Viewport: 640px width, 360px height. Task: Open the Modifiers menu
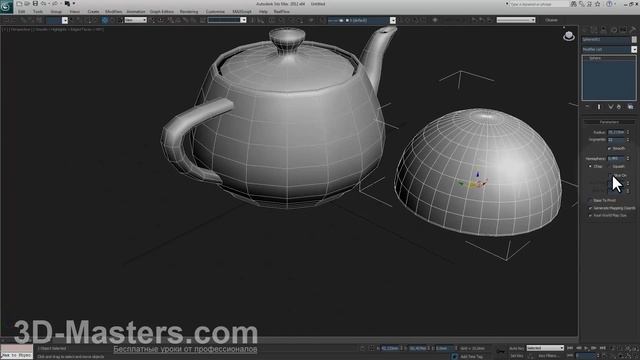[113, 12]
